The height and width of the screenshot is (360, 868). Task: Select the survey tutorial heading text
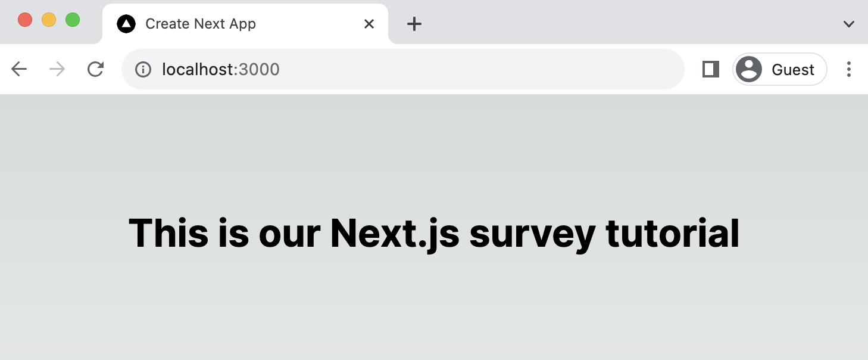click(x=434, y=233)
